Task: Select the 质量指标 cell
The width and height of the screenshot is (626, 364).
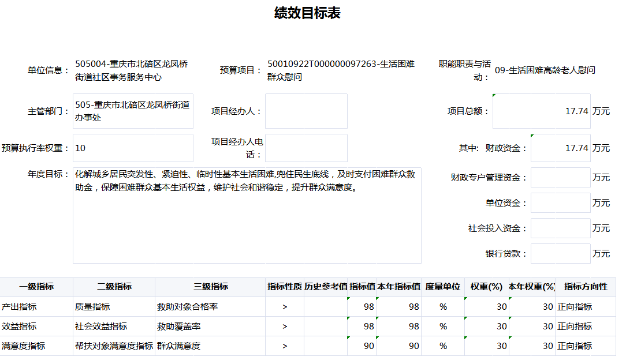Action: (x=114, y=306)
